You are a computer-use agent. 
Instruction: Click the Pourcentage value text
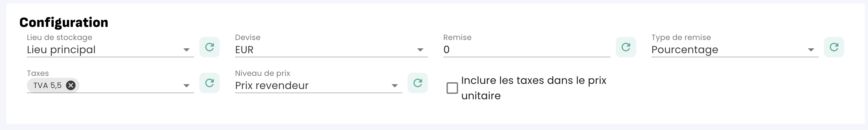[x=685, y=50]
